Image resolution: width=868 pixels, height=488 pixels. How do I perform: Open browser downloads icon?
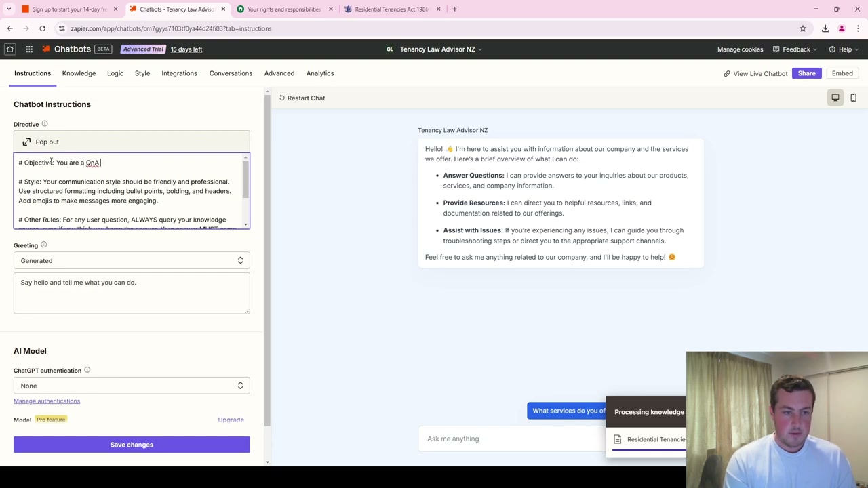coord(825,28)
